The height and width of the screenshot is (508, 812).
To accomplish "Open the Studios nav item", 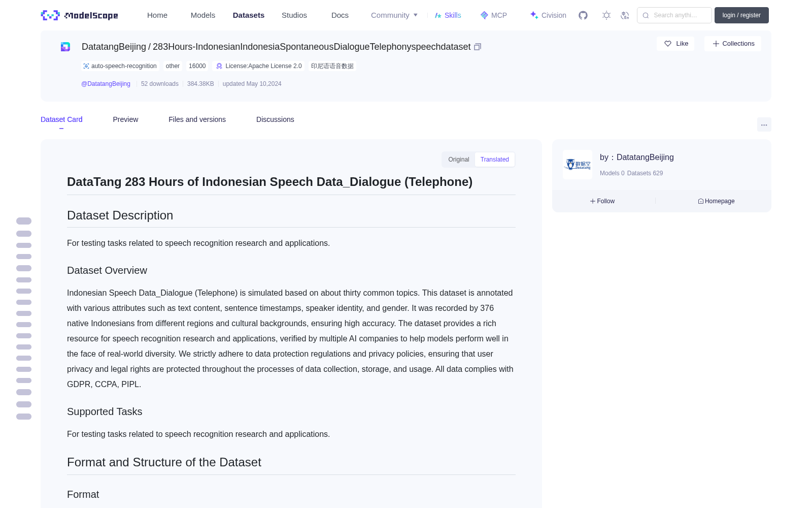I will click(294, 15).
